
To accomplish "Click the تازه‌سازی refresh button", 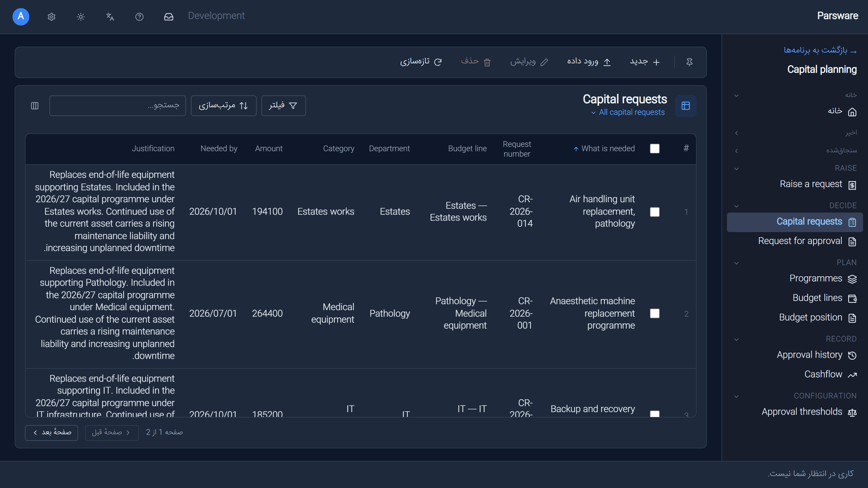I will tap(420, 62).
